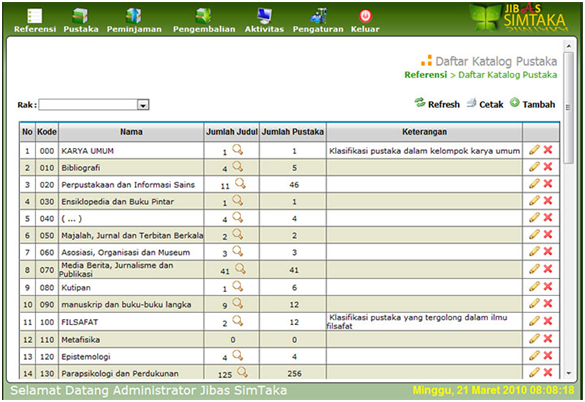585x402 pixels.
Task: Open the Peminjaman menu icon
Action: pos(134,16)
